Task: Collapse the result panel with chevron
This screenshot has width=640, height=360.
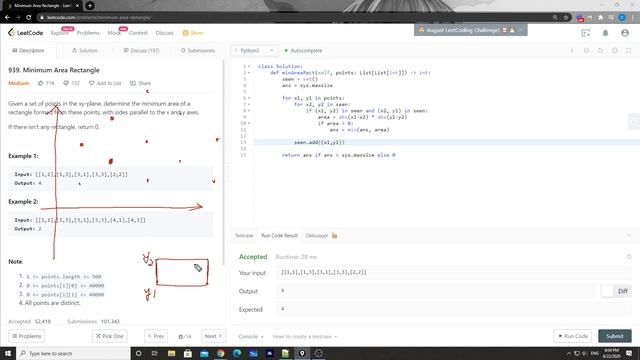Action: click(629, 236)
